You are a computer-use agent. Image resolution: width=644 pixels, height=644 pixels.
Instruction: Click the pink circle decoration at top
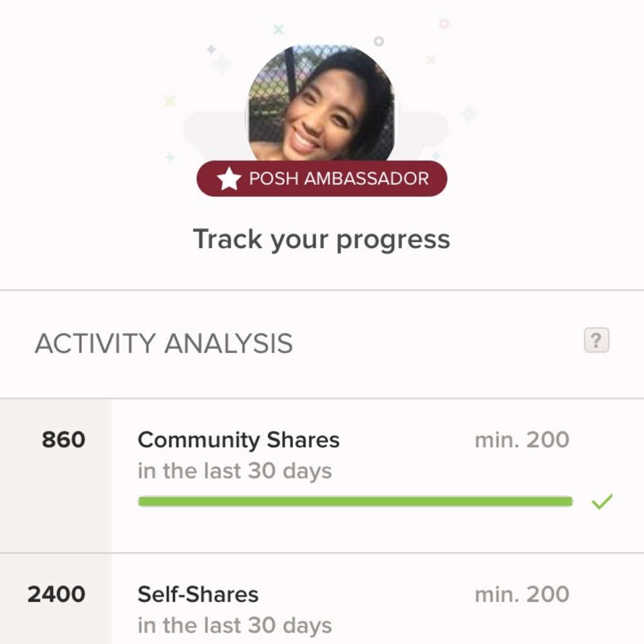(x=444, y=24)
